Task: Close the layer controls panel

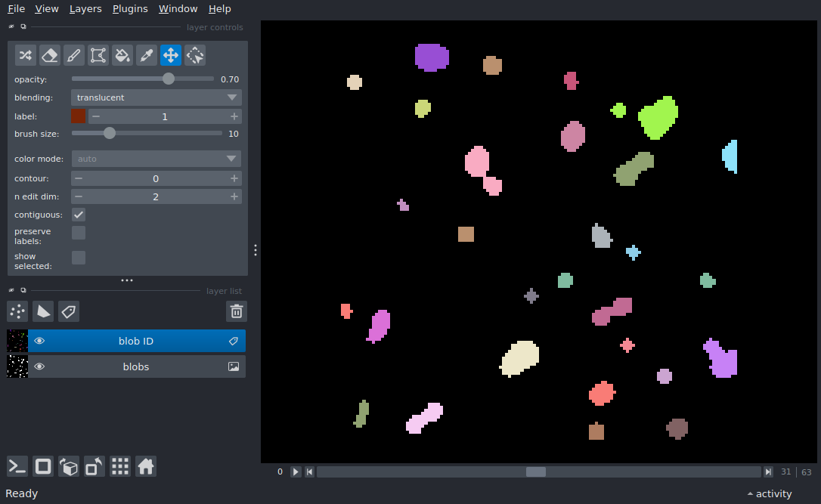Action: 11,26
